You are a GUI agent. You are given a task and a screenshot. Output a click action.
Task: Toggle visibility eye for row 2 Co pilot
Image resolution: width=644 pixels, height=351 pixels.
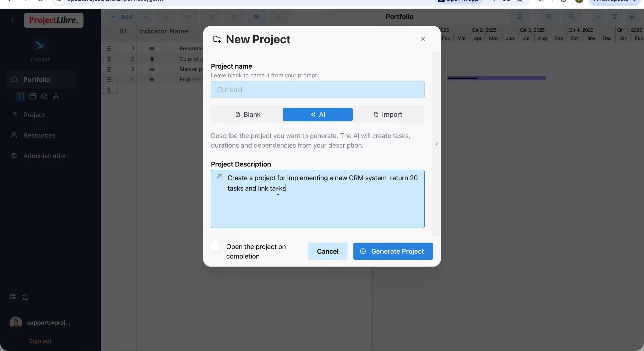pyautogui.click(x=152, y=59)
